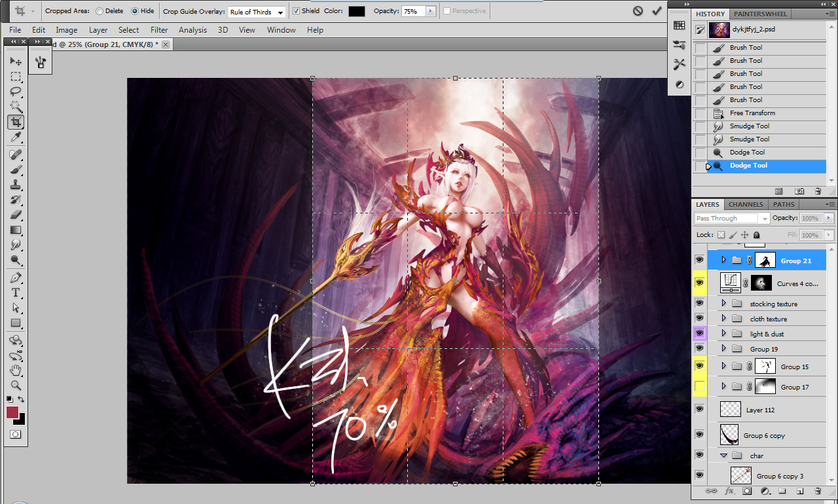Viewport: 838px width, 504px height.
Task: Expand the Group 21 folder
Action: coord(723,261)
